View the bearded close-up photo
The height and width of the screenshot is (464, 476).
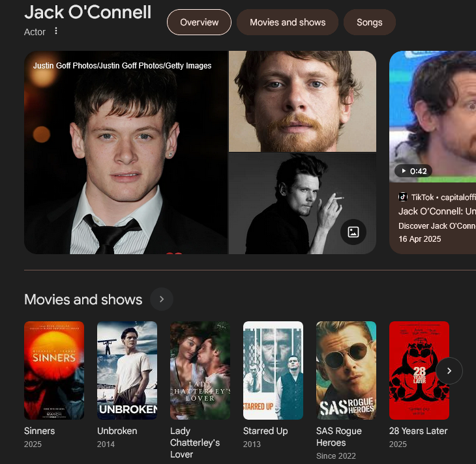point(303,102)
